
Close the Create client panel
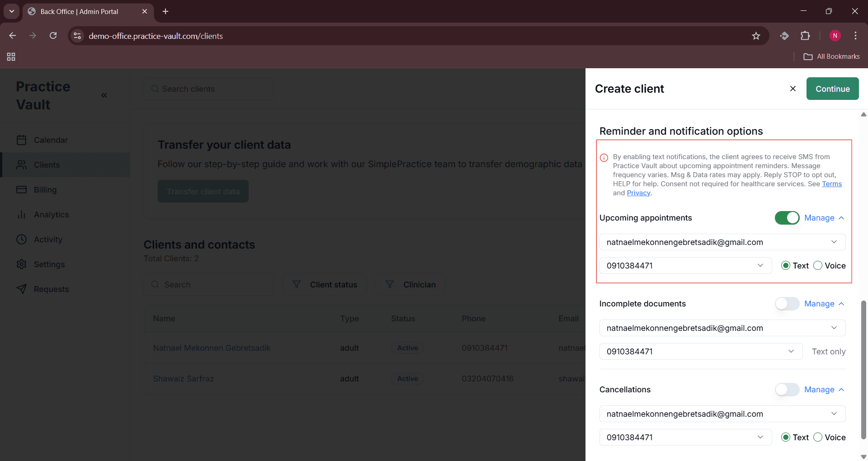793,89
